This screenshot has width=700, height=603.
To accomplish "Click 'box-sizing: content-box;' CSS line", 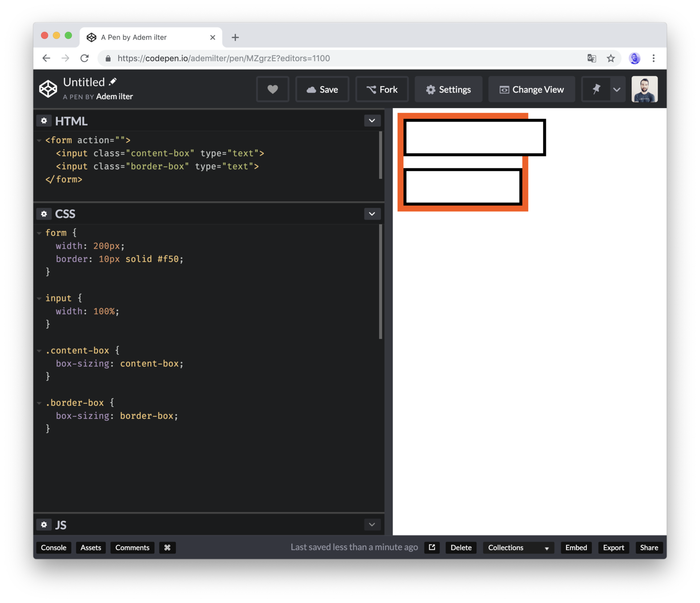I will click(x=120, y=364).
